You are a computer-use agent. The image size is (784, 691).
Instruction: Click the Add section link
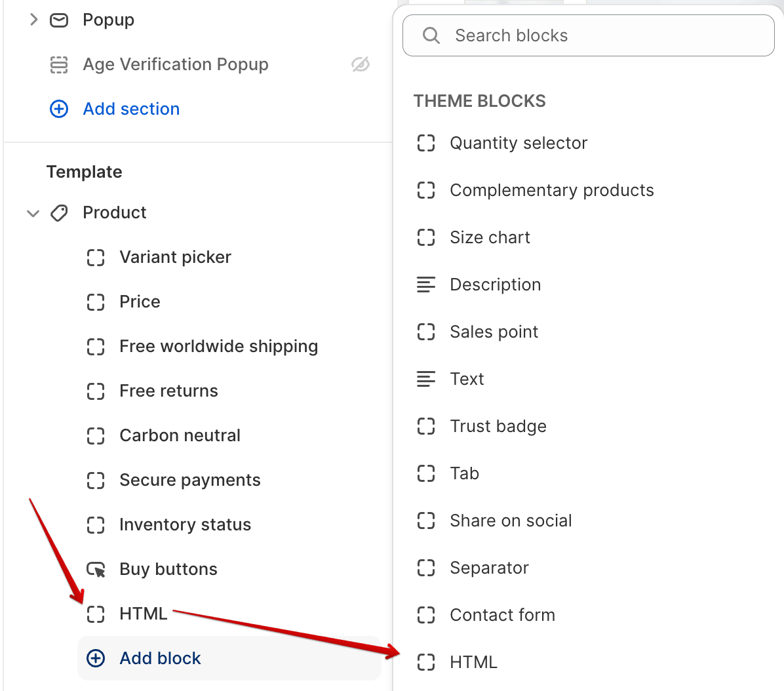coord(131,109)
